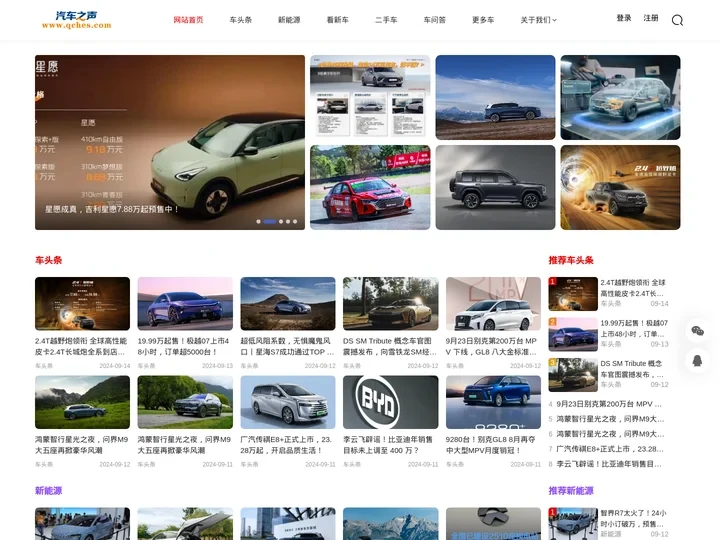Open the red race car thumbnail
This screenshot has width=720, height=540.
tap(370, 187)
